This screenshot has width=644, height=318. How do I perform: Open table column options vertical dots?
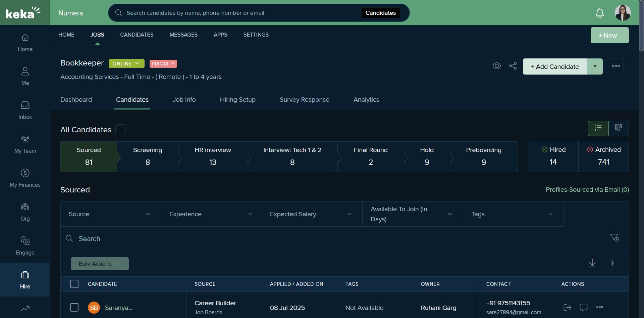tap(612, 263)
